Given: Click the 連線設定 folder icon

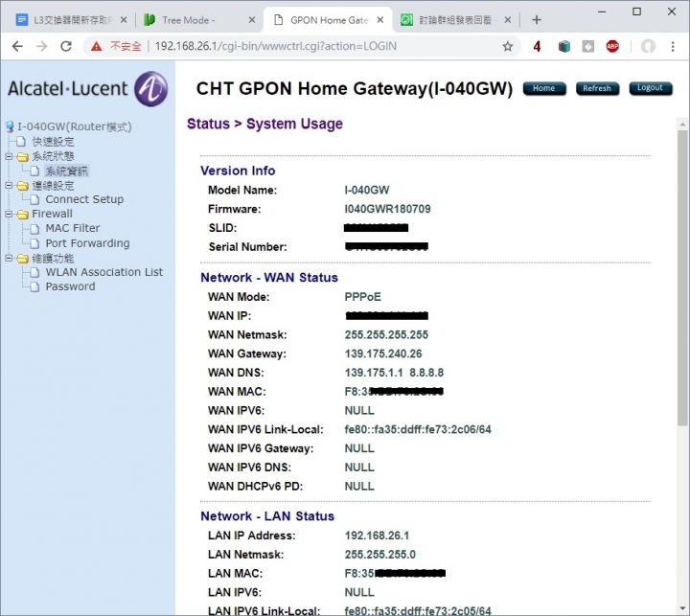Looking at the screenshot, I should point(22,186).
